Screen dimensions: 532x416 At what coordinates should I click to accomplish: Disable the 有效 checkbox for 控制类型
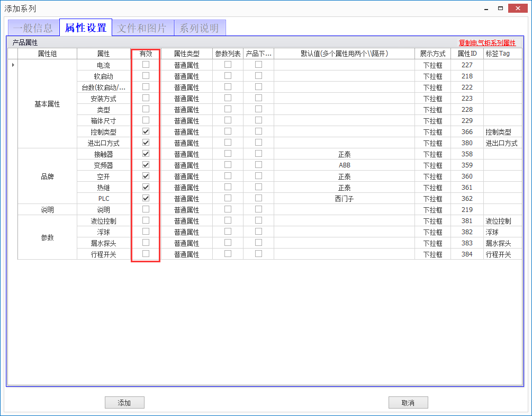click(x=145, y=131)
